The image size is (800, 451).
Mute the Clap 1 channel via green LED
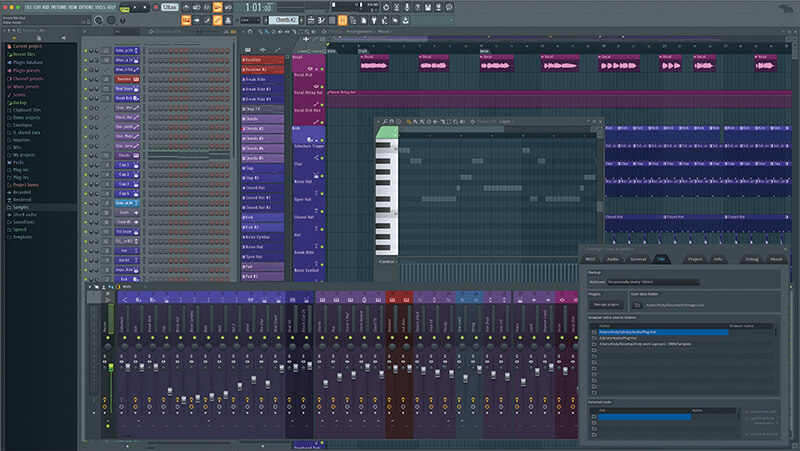(x=86, y=165)
